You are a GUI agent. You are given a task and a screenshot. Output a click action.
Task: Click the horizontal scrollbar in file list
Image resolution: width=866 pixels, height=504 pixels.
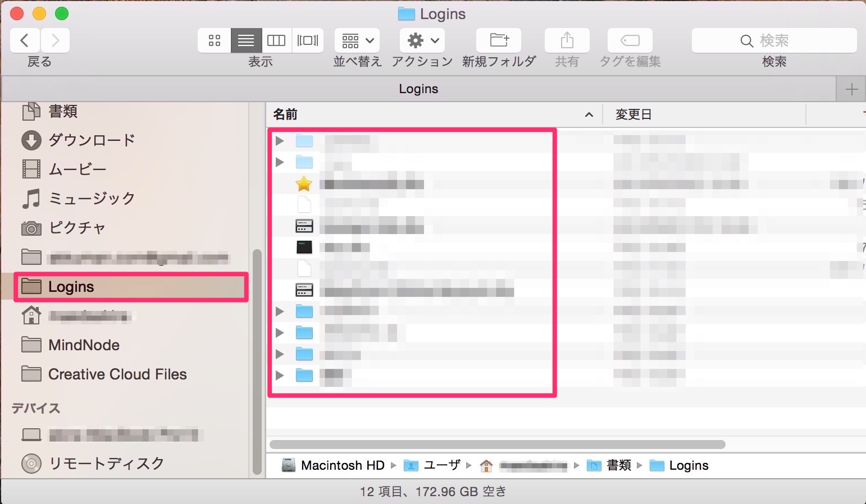click(498, 445)
